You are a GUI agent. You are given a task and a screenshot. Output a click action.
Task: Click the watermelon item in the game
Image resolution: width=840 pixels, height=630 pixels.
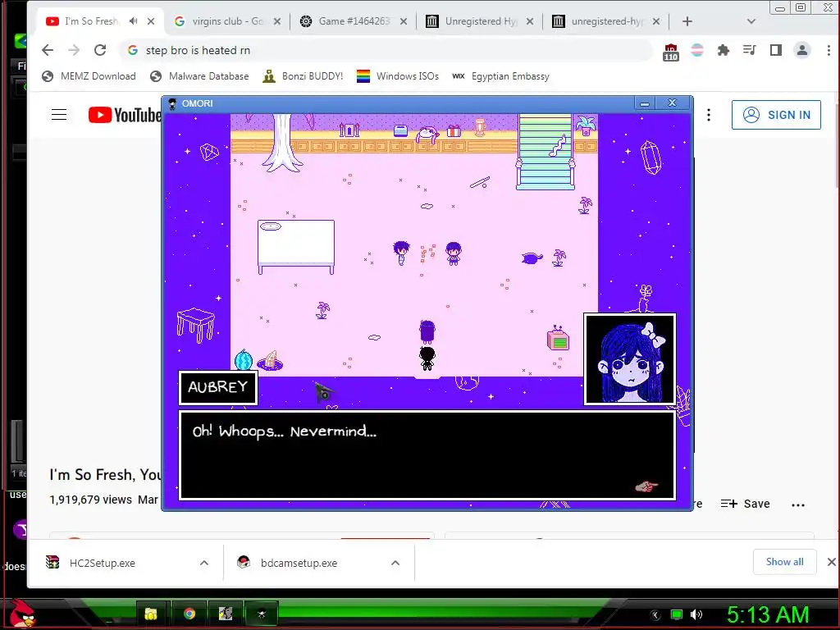(x=243, y=359)
